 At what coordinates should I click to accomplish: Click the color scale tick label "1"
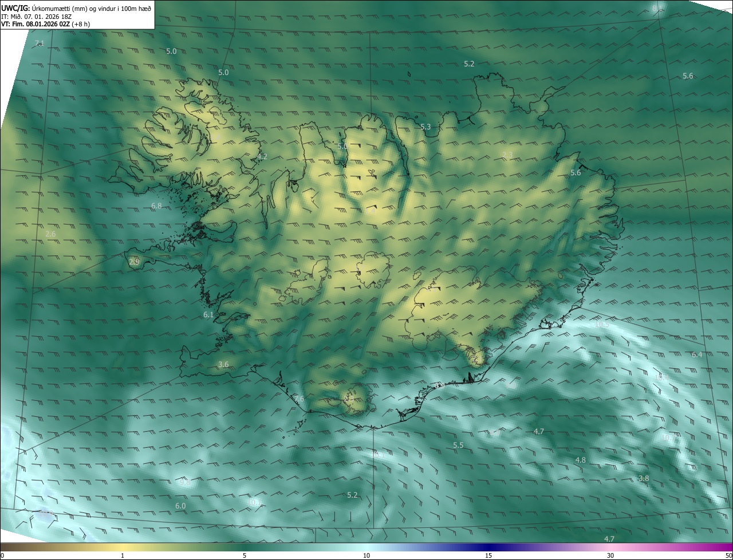tap(123, 555)
